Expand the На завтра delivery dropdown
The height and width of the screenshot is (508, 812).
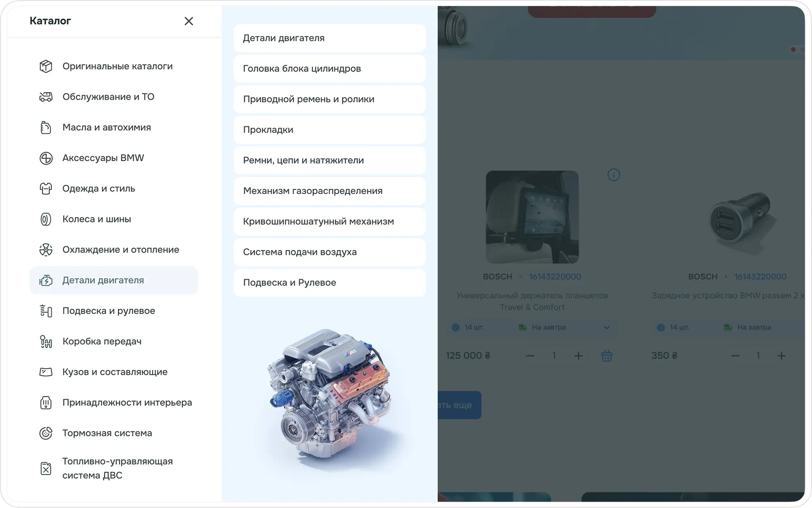point(607,327)
